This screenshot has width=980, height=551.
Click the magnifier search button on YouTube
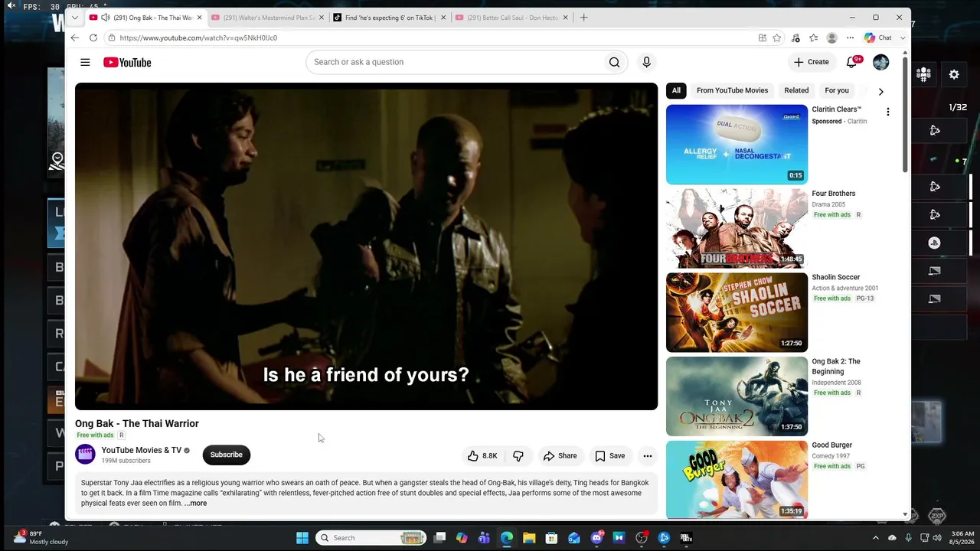(x=614, y=62)
